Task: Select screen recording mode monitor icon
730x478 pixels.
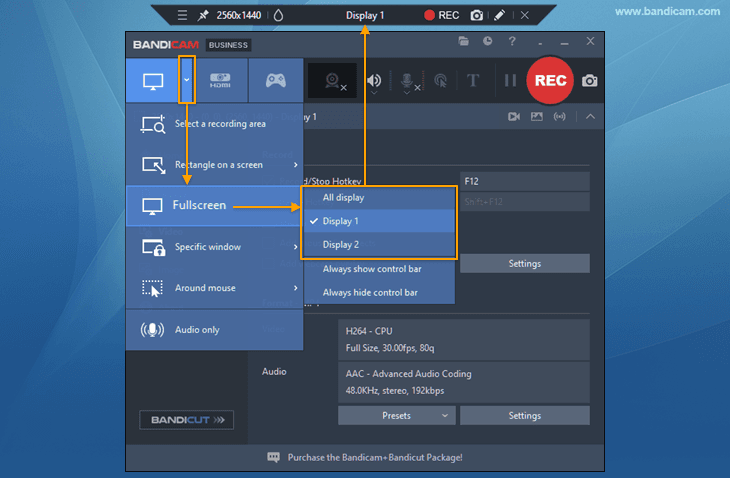Action: click(x=153, y=81)
